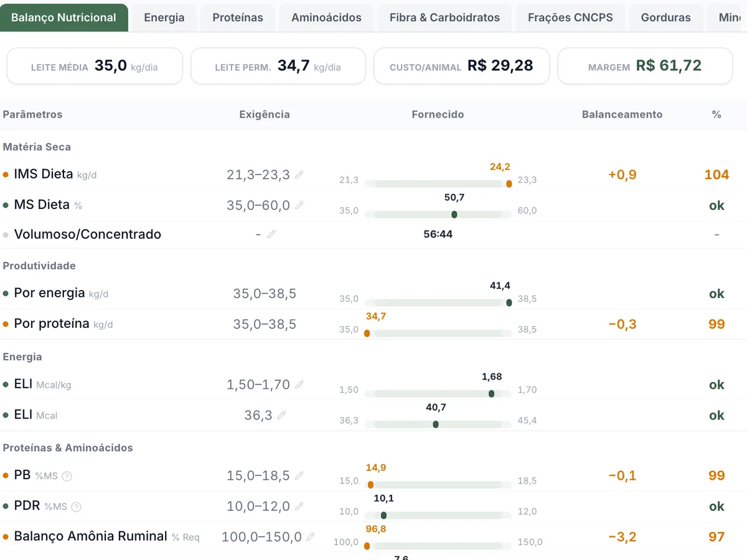The width and height of the screenshot is (747, 560).
Task: Click the PB %MS range bar
Action: coord(438,485)
